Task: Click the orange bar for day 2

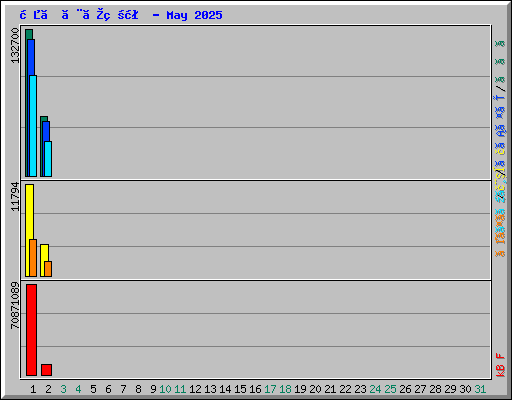Action: [x=48, y=269]
